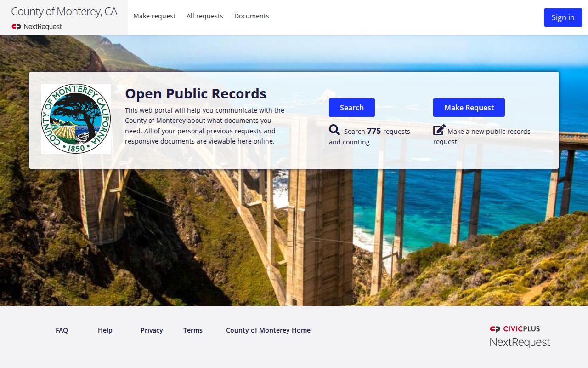Open the Documents navigation link
Viewport: 588px width, 368px height.
pos(252,16)
